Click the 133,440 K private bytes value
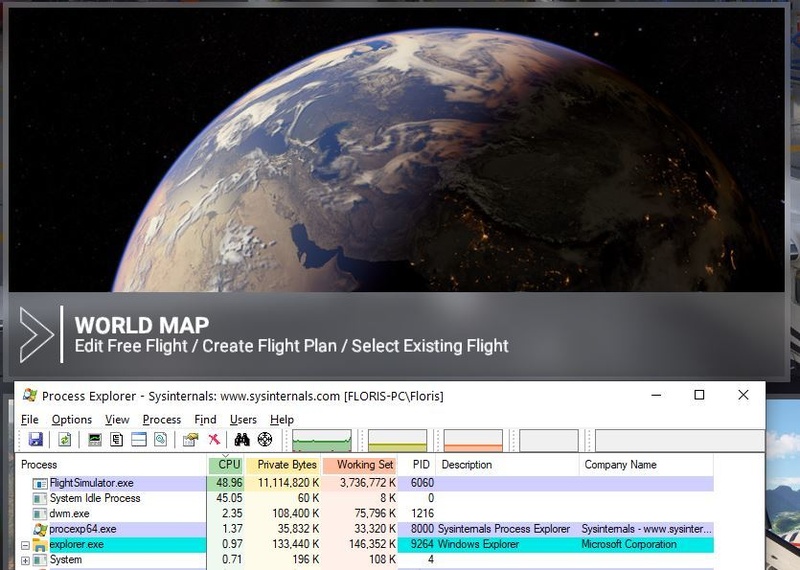The width and height of the screenshot is (800, 570). click(295, 544)
